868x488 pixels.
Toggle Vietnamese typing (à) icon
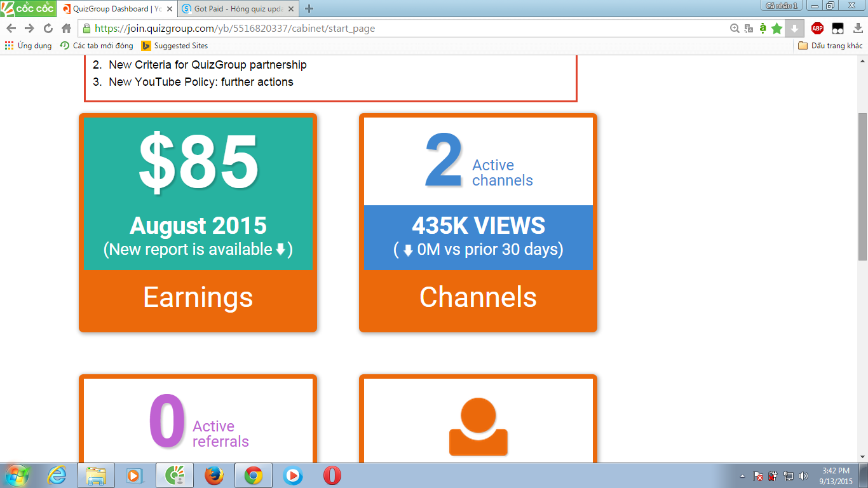tap(763, 29)
